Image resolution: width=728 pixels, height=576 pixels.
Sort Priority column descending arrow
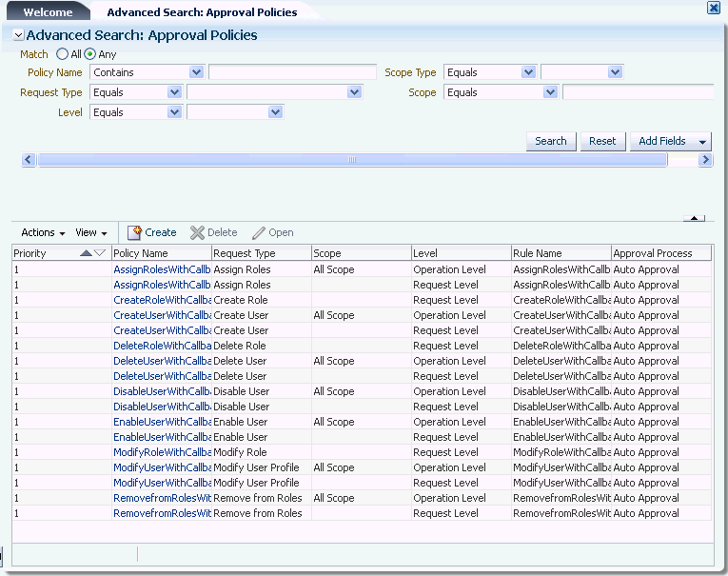pos(100,253)
